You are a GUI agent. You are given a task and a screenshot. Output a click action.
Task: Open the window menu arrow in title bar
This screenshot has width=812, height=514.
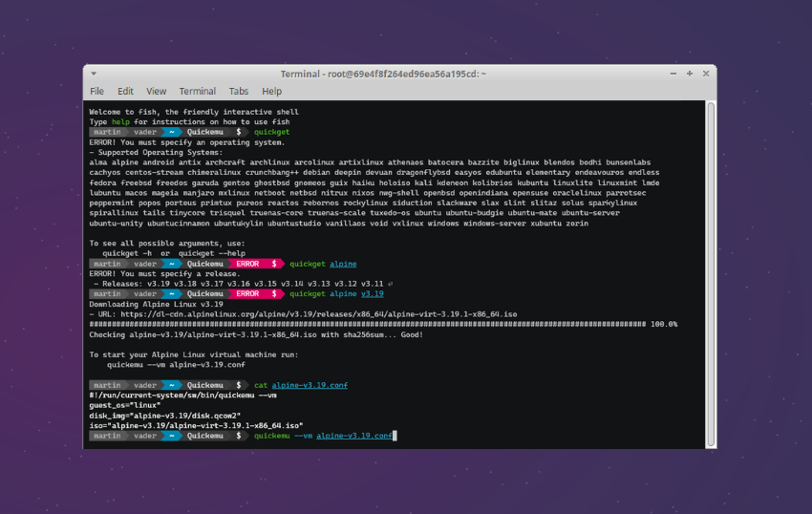point(93,74)
